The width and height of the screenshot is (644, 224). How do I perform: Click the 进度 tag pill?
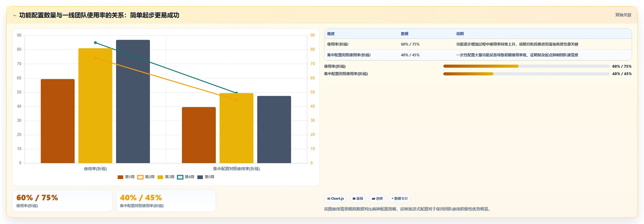[377, 198]
